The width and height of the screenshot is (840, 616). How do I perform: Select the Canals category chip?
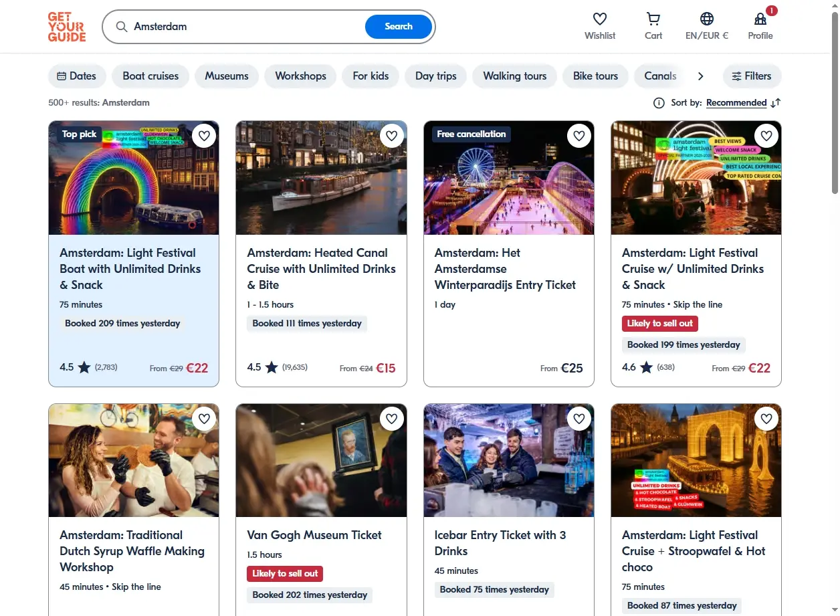pyautogui.click(x=661, y=76)
